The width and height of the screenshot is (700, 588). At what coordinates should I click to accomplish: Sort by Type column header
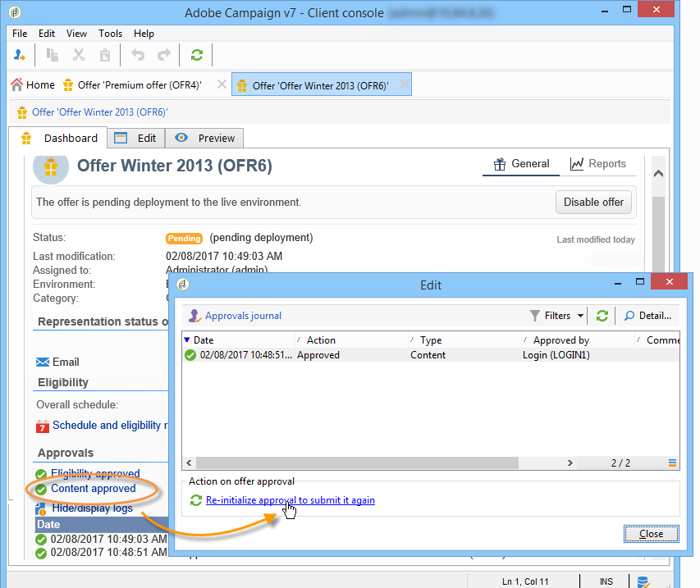(x=464, y=340)
